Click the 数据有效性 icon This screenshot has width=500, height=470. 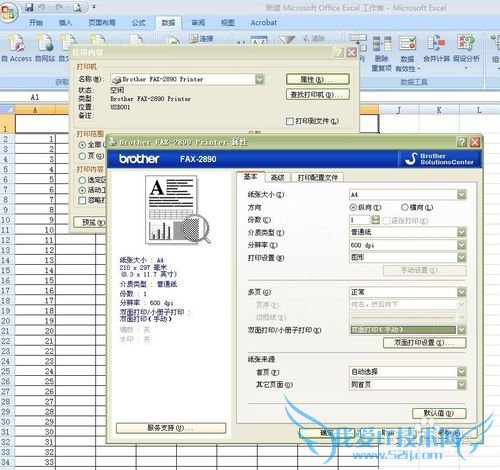click(408, 53)
